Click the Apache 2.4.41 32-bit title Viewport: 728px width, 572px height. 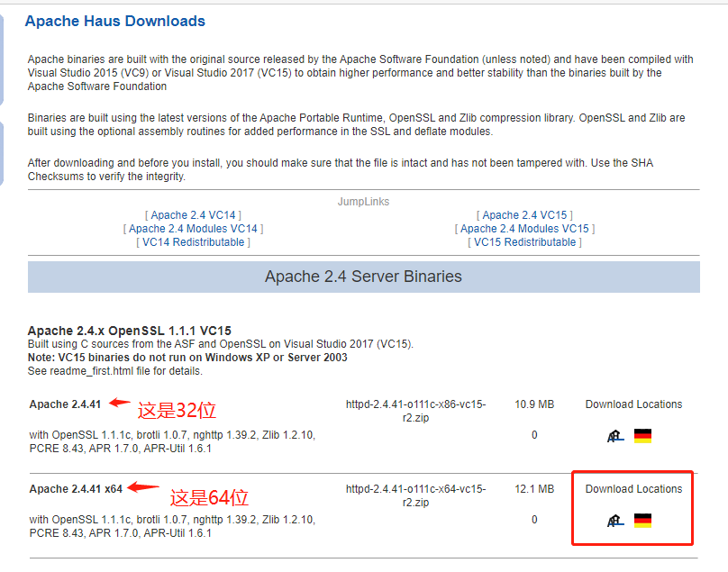click(x=65, y=404)
